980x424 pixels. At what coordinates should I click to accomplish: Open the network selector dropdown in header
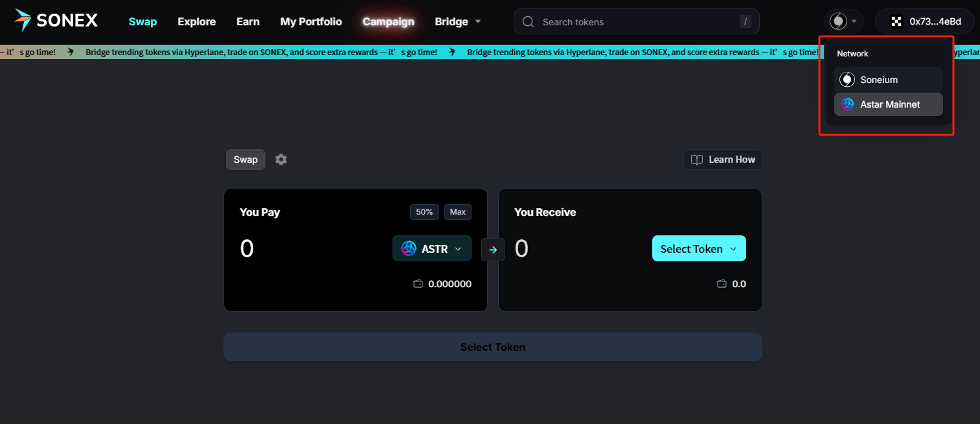tap(843, 21)
